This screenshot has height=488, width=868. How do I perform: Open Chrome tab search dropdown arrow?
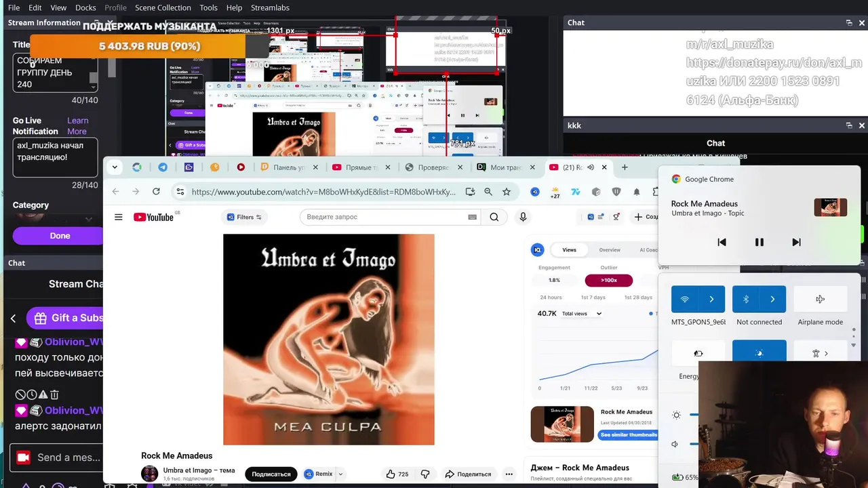click(x=115, y=167)
